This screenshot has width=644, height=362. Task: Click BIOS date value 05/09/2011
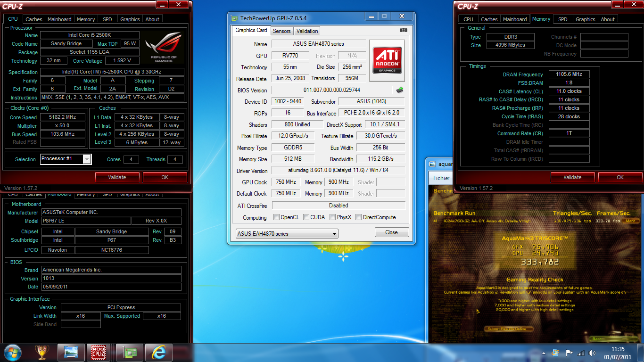(111, 287)
